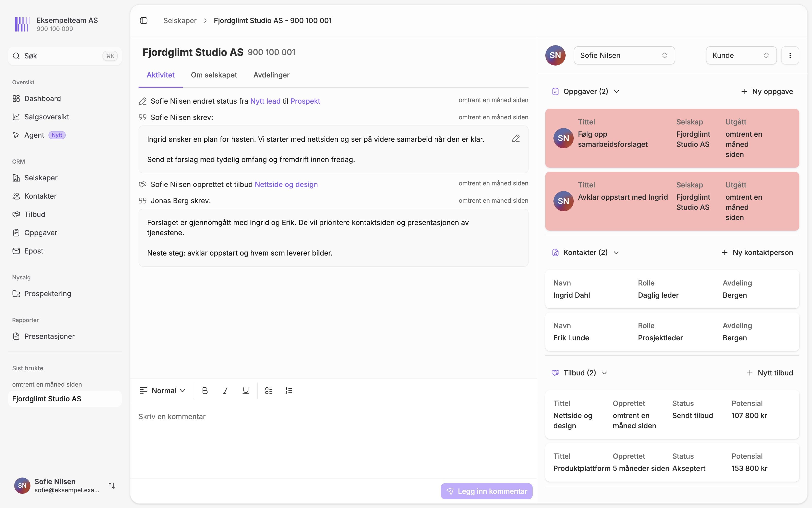Click SN avatar beside the owner selector

[x=555, y=55]
